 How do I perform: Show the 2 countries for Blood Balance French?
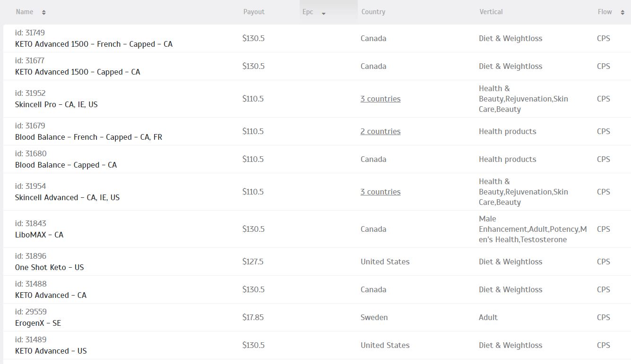(380, 131)
